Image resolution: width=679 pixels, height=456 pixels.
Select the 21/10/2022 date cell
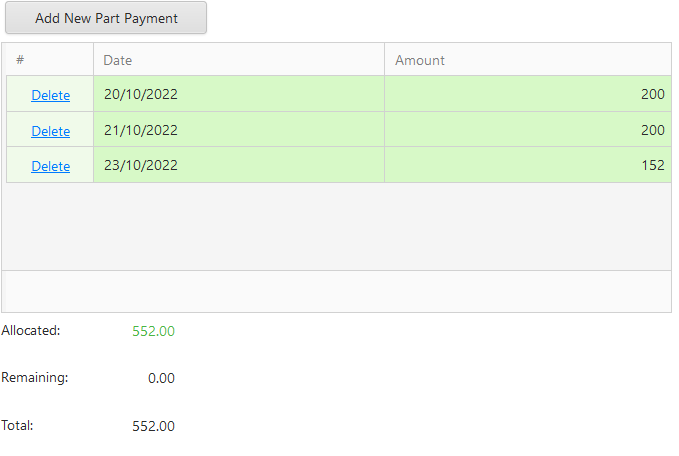(x=140, y=130)
